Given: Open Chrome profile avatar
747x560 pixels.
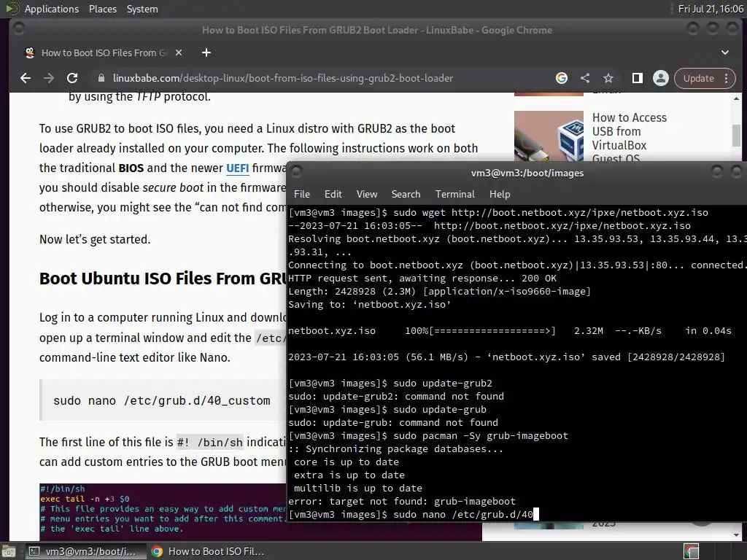Looking at the screenshot, I should 661,78.
